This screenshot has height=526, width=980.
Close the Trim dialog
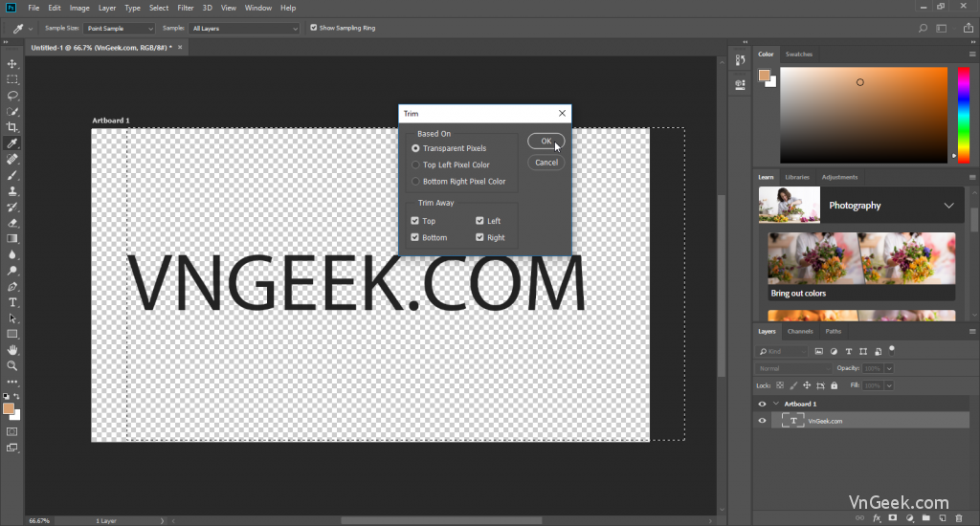(562, 113)
